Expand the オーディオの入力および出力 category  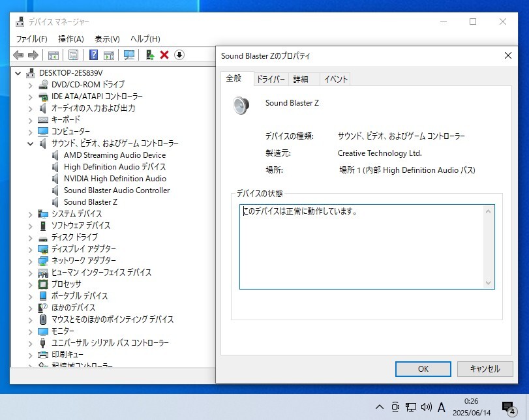click(x=31, y=109)
